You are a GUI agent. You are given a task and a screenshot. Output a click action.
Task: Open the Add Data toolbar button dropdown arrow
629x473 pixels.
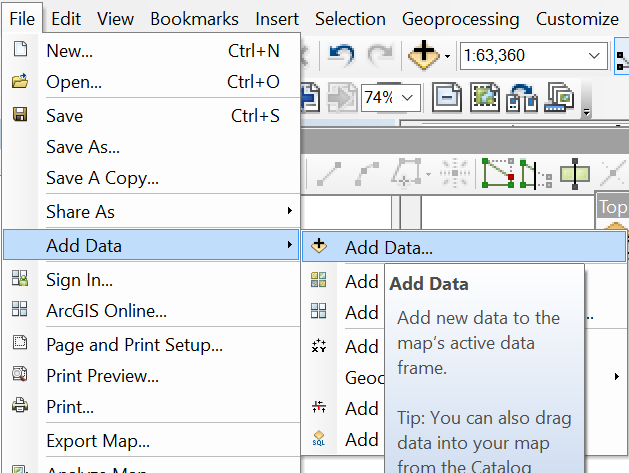[x=448, y=57]
